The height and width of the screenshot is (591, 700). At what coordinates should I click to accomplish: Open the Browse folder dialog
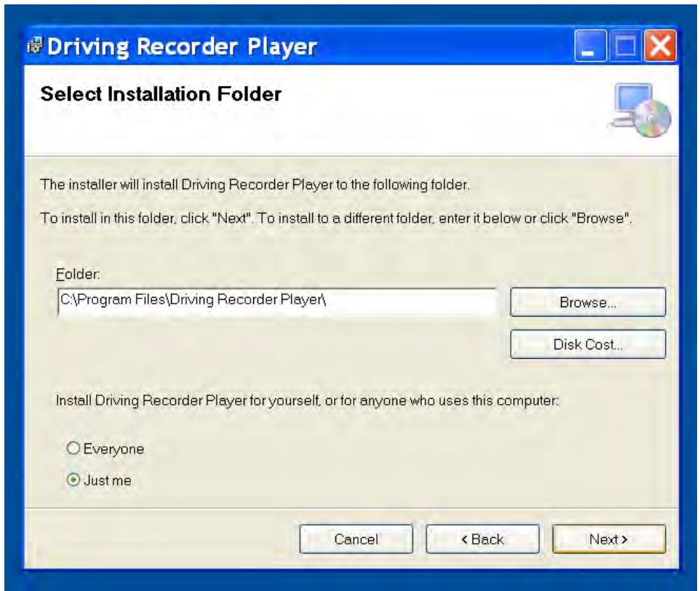tap(587, 302)
